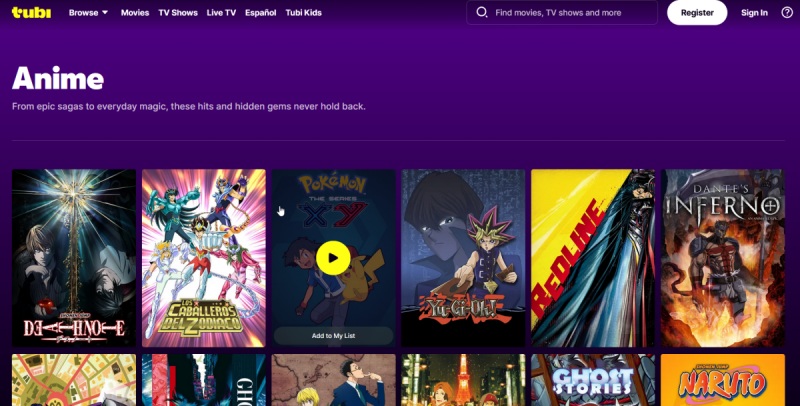Open the Hunter x Hunter characters poster
The width and height of the screenshot is (800, 406).
[x=333, y=380]
